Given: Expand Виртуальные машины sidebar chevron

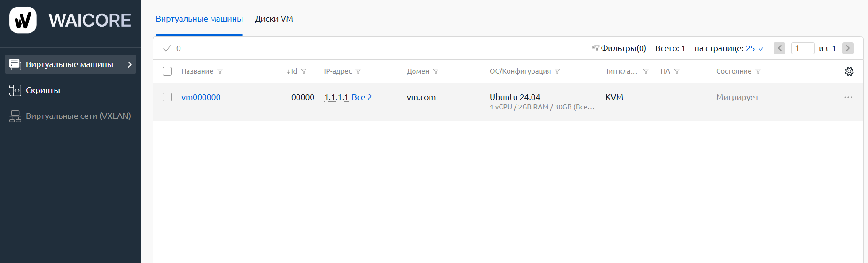Looking at the screenshot, I should (x=130, y=64).
